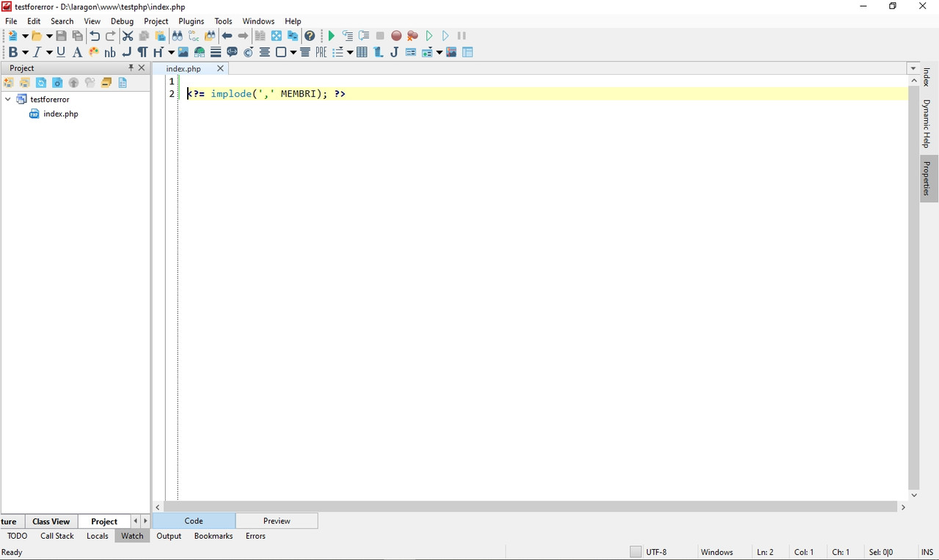The width and height of the screenshot is (939, 560).
Task: Open the TODO tab
Action: pos(17,536)
